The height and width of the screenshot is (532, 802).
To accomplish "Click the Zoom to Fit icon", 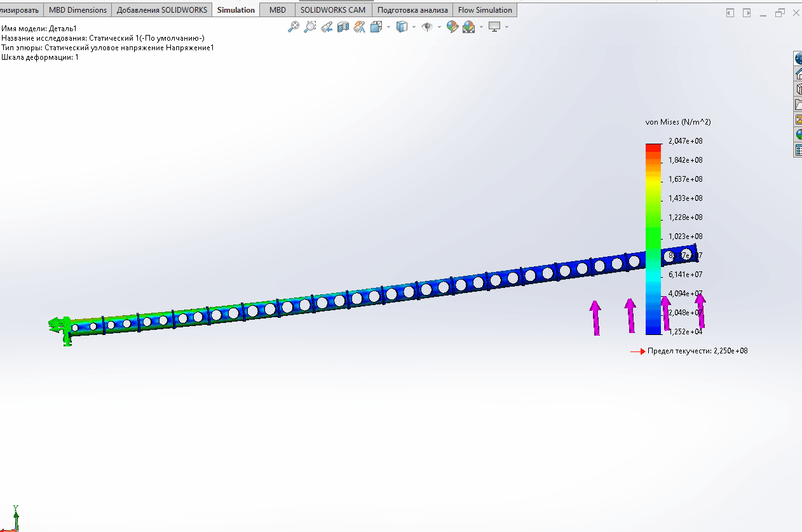I will click(293, 27).
